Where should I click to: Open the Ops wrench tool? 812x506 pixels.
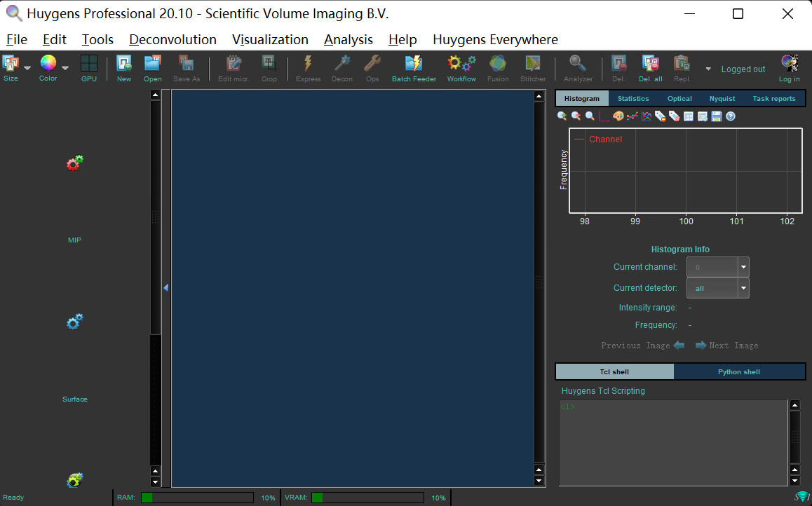[372, 63]
